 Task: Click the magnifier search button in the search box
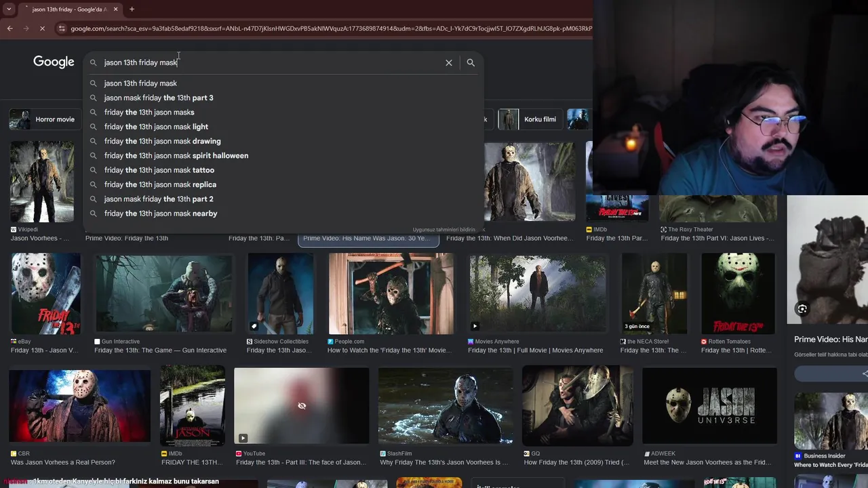click(471, 62)
